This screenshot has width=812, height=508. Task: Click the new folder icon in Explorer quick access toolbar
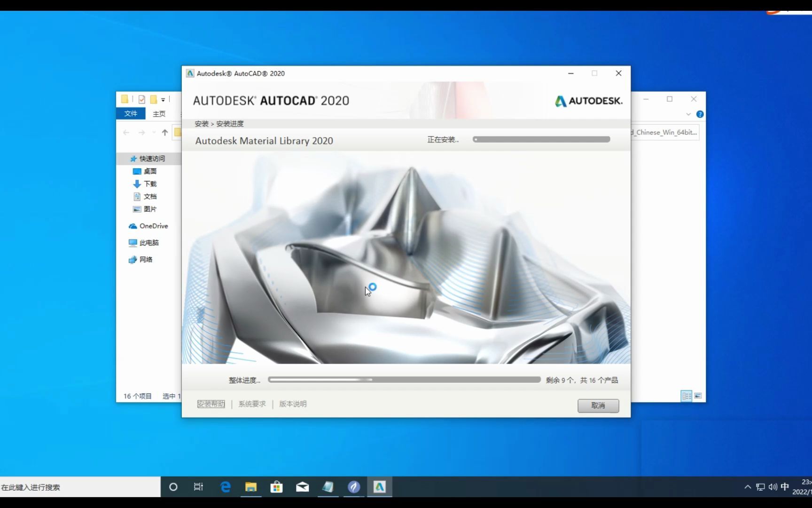tap(153, 99)
